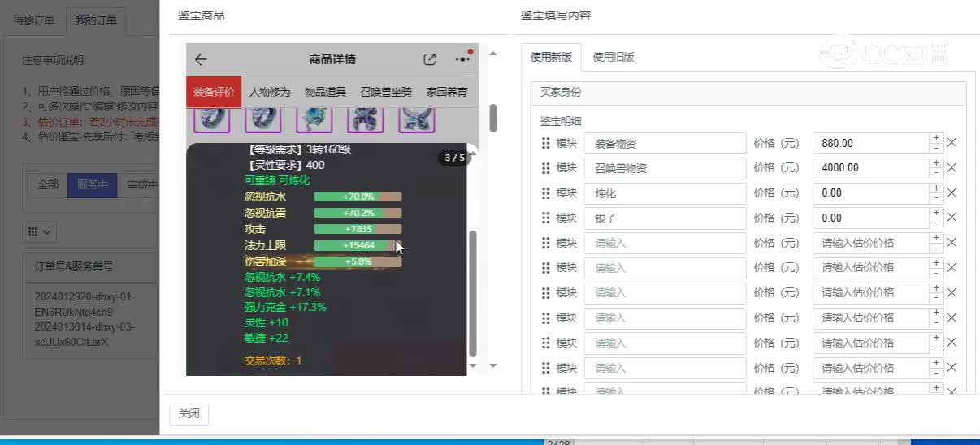Click the 强力克金 +17.3% attribute line
The height and width of the screenshot is (445, 980).
click(285, 307)
